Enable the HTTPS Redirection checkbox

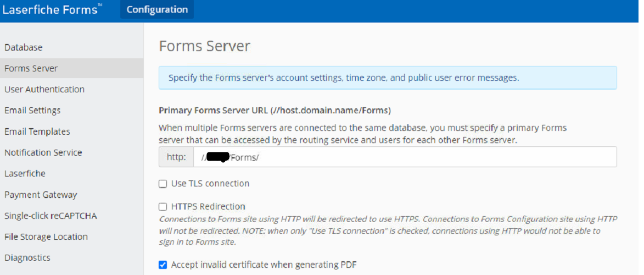[x=163, y=207]
